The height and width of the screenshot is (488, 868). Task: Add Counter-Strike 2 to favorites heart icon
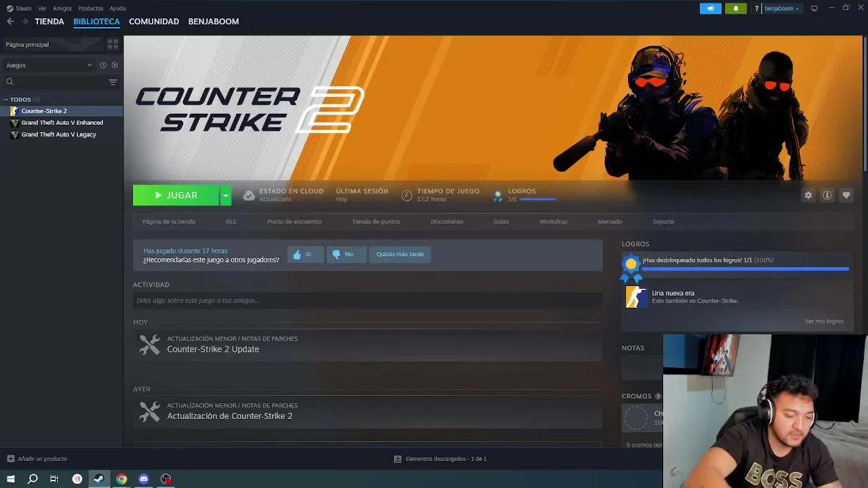click(x=846, y=195)
